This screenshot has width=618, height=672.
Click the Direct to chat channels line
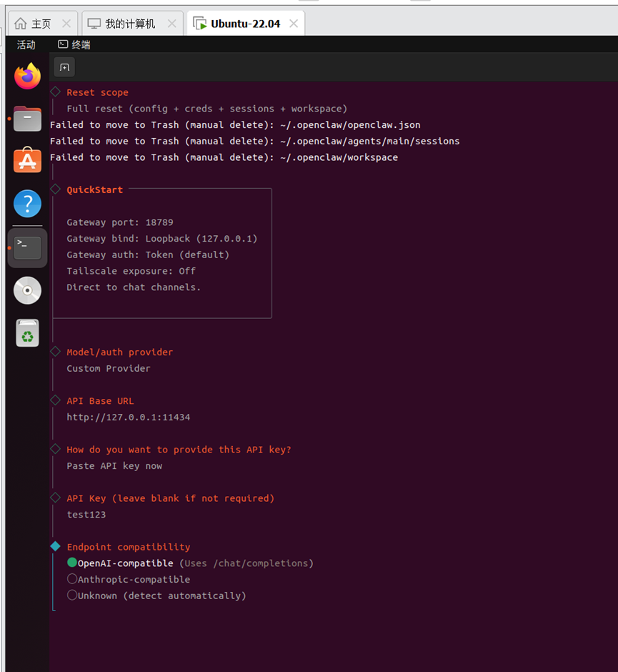(134, 287)
